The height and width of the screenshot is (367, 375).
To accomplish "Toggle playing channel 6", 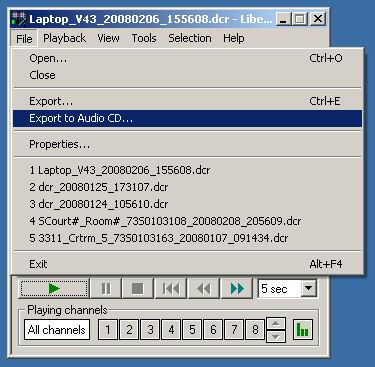I will click(213, 330).
